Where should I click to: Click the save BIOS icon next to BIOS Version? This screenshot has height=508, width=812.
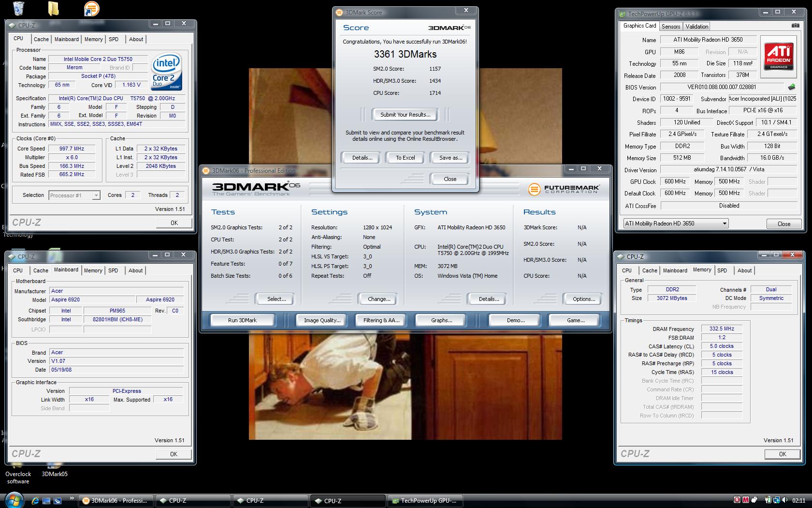(x=792, y=87)
